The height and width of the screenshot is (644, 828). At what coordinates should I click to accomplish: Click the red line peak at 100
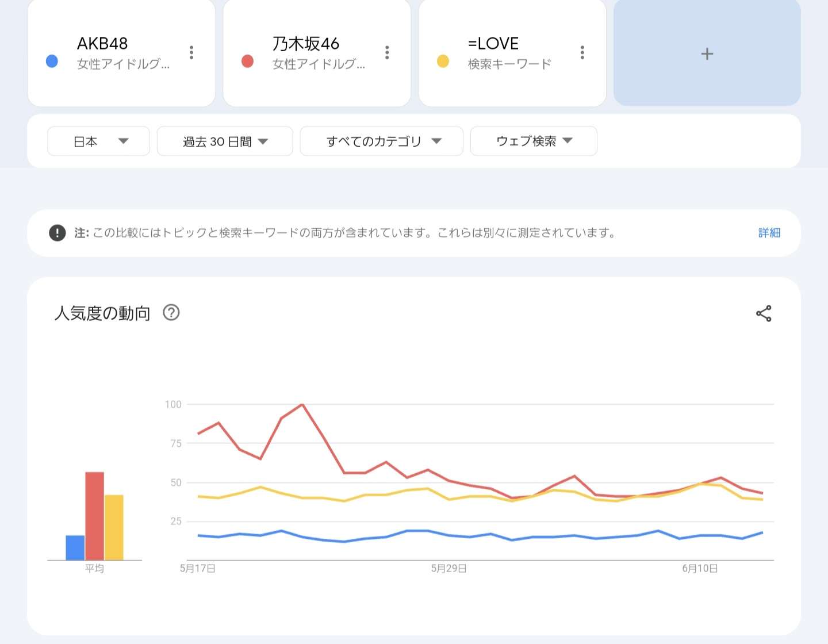click(x=302, y=405)
